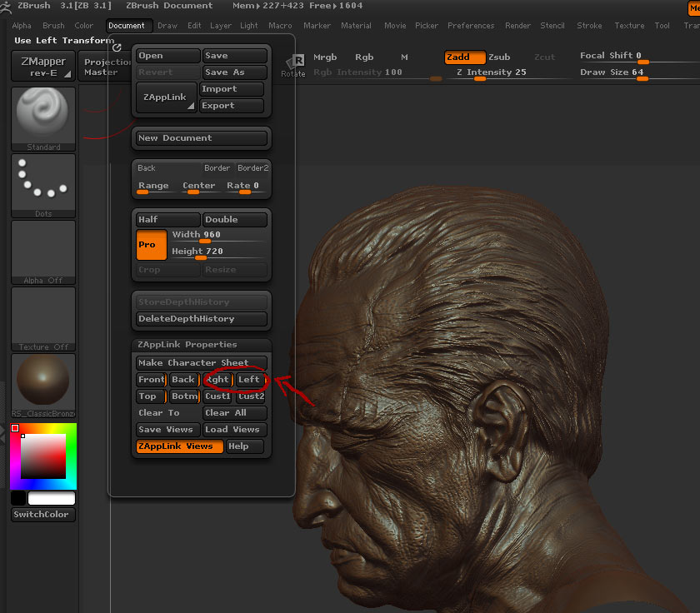Click the Border color button
Image resolution: width=700 pixels, height=613 pixels.
(x=217, y=167)
